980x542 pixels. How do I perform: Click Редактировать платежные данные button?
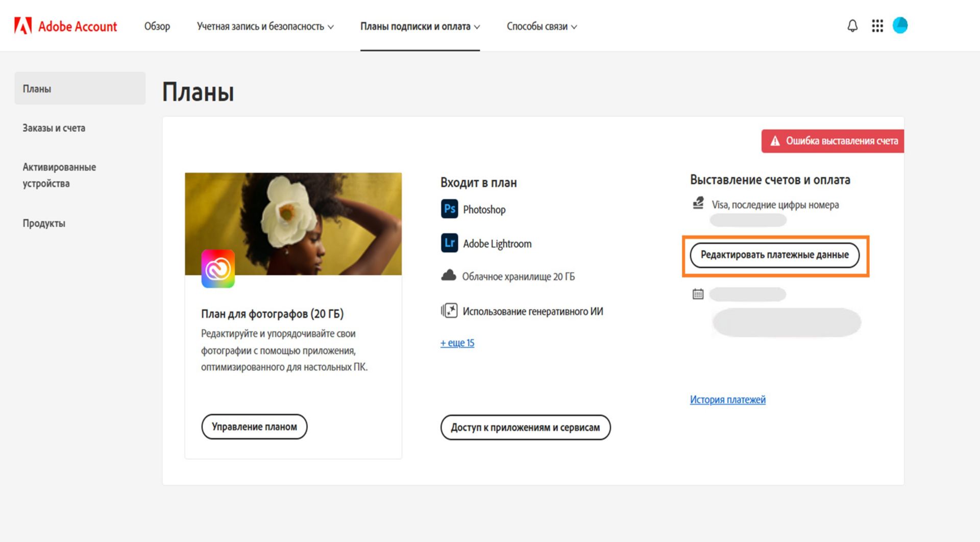point(775,254)
